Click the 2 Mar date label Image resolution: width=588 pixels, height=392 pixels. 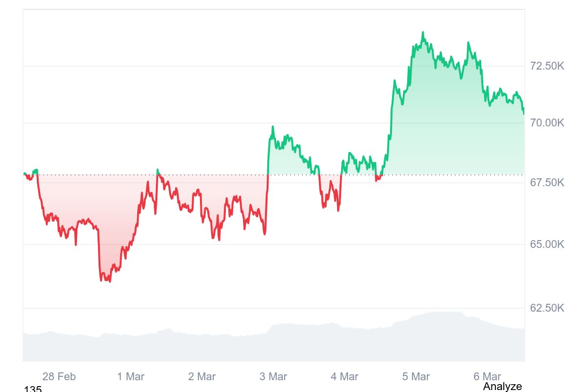[202, 376]
